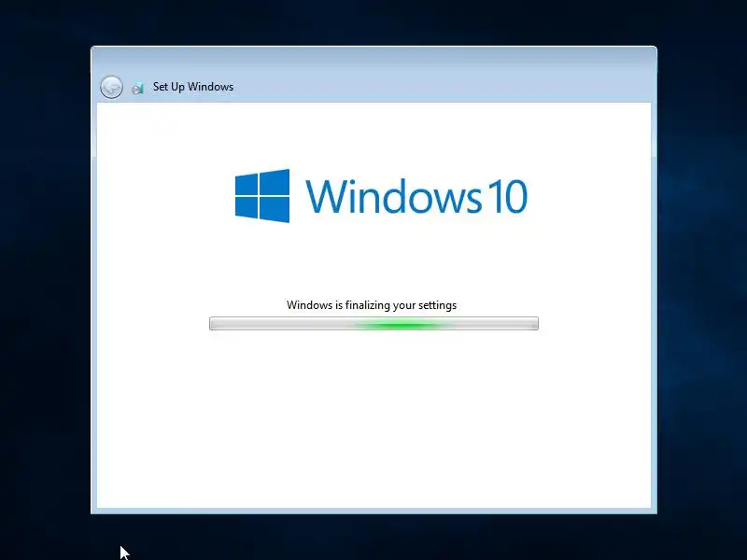The height and width of the screenshot is (560, 747).
Task: Click the finalizing settings progress bar
Action: pyautogui.click(x=374, y=323)
